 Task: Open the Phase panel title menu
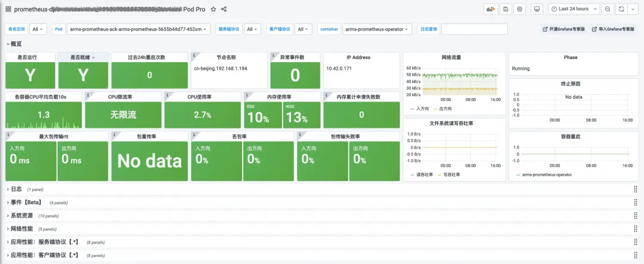click(571, 57)
